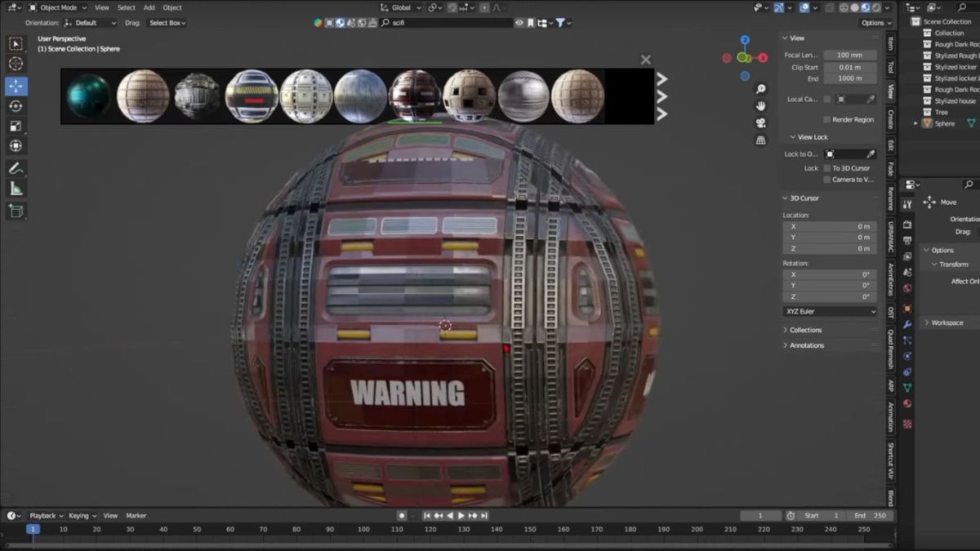The height and width of the screenshot is (551, 980).
Task: Open the View menu in viewport header
Action: [x=102, y=7]
